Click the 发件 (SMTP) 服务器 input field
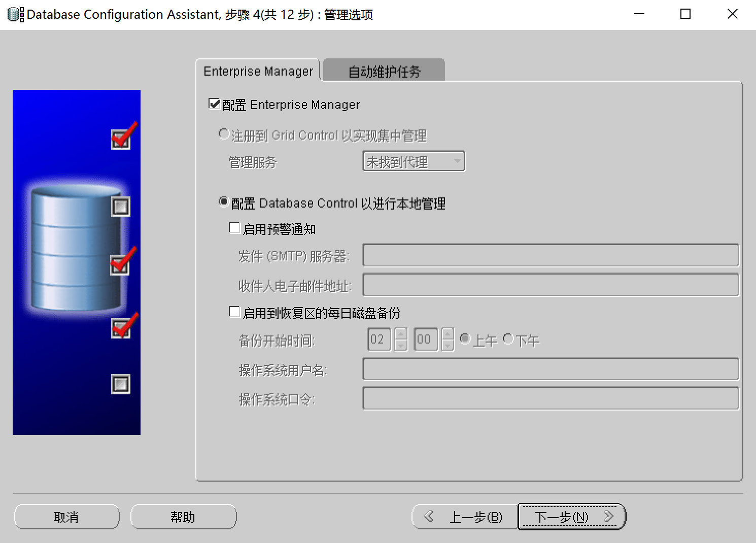This screenshot has width=756, height=543. pyautogui.click(x=550, y=255)
